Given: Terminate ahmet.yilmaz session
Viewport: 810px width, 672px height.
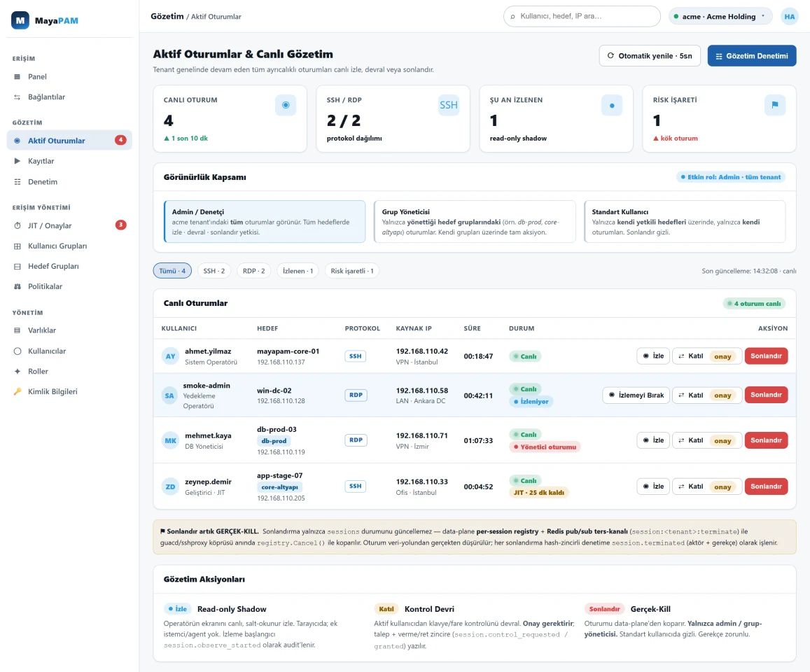Looking at the screenshot, I should pyautogui.click(x=766, y=356).
